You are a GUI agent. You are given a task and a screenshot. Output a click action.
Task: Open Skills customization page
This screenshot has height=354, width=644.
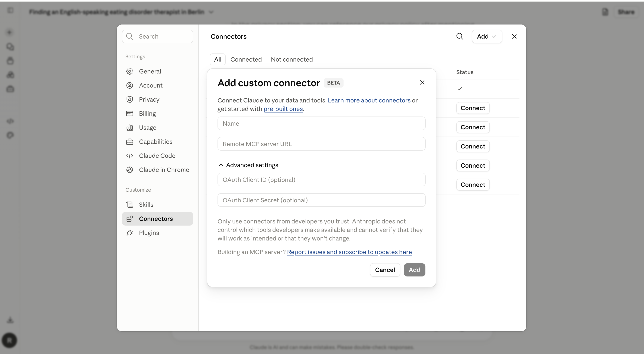(x=158, y=205)
